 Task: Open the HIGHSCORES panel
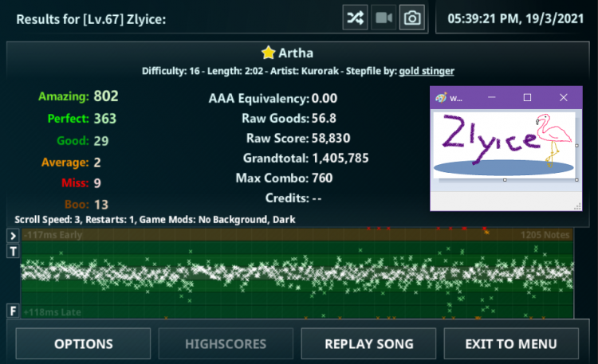[x=226, y=343]
